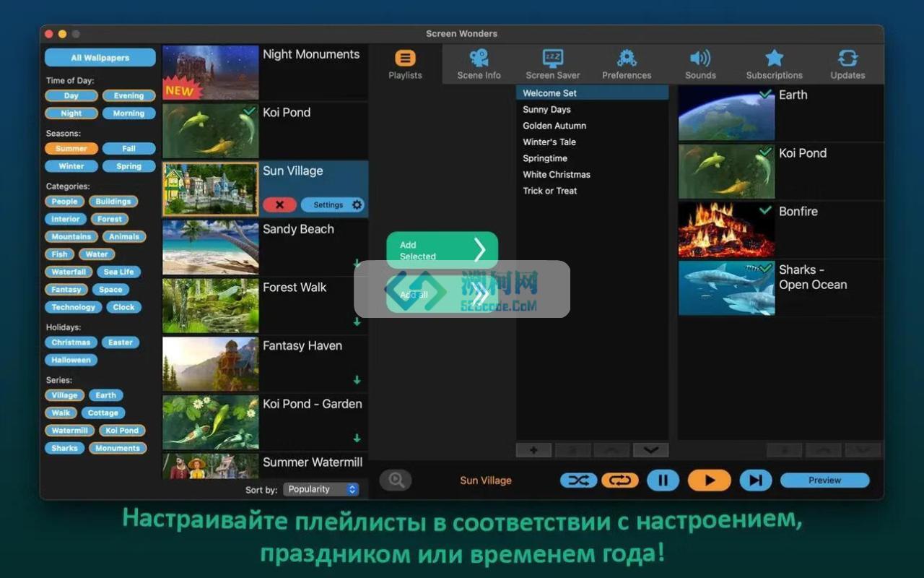Select the Buildings category
The image size is (924, 578).
click(113, 201)
